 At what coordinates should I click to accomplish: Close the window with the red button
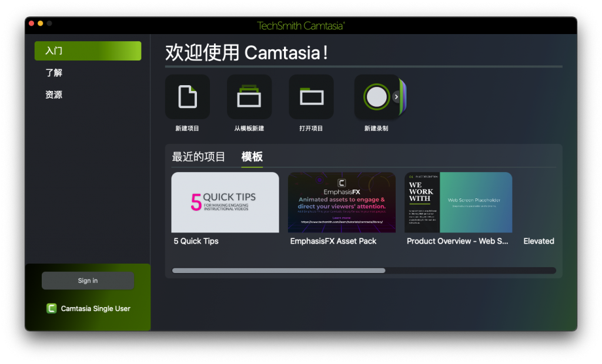32,23
